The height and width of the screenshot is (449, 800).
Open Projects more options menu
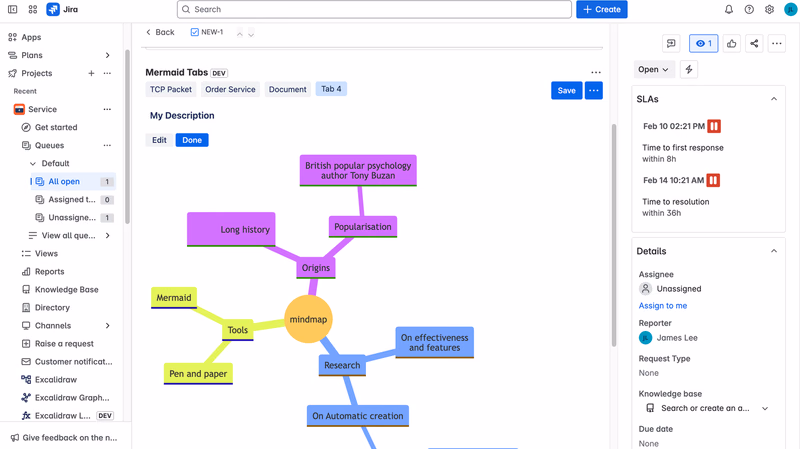[x=107, y=73]
